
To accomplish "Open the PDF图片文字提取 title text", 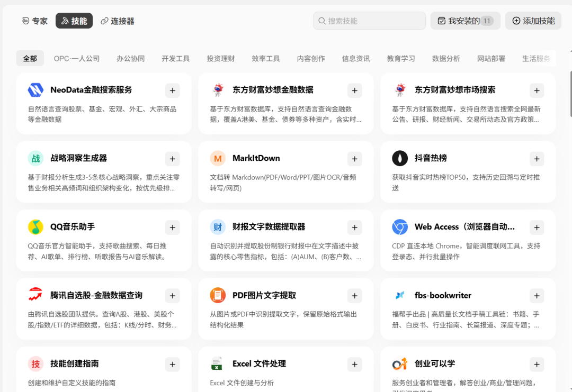I will 264,295.
